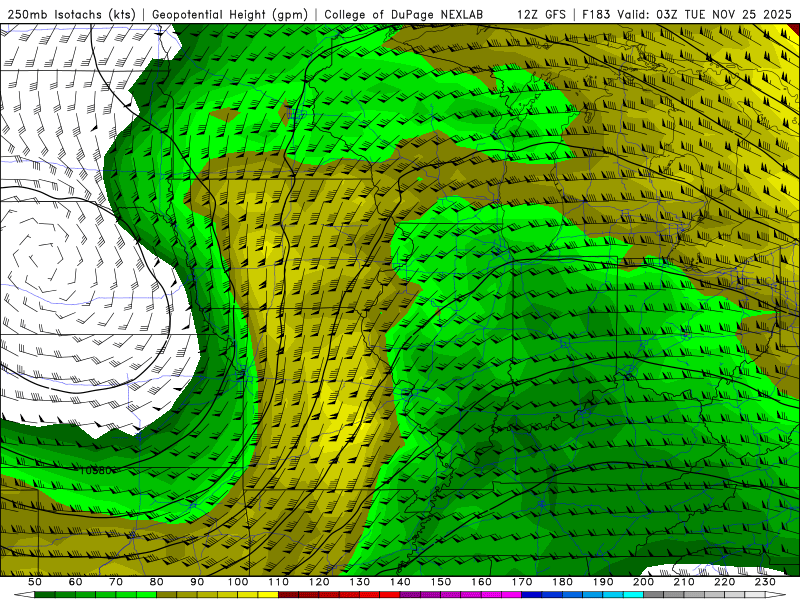Click the 140 kt value on color scale

point(400,582)
